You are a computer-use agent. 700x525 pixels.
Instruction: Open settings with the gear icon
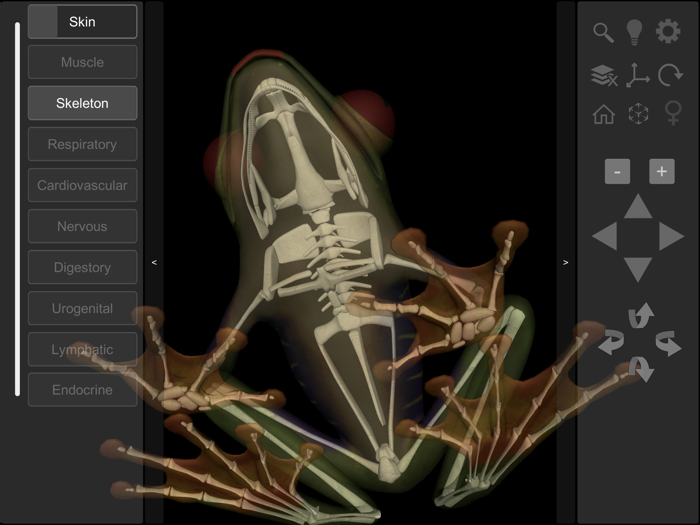pyautogui.click(x=668, y=31)
